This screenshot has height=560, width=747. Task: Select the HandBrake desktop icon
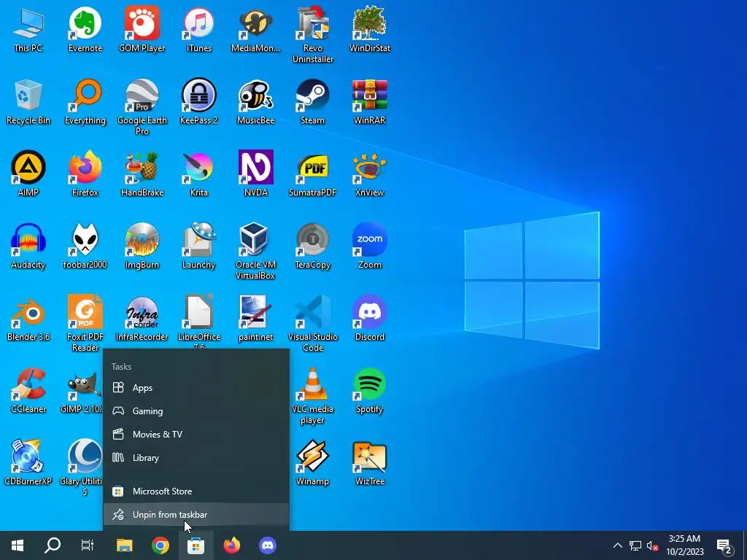click(x=142, y=174)
